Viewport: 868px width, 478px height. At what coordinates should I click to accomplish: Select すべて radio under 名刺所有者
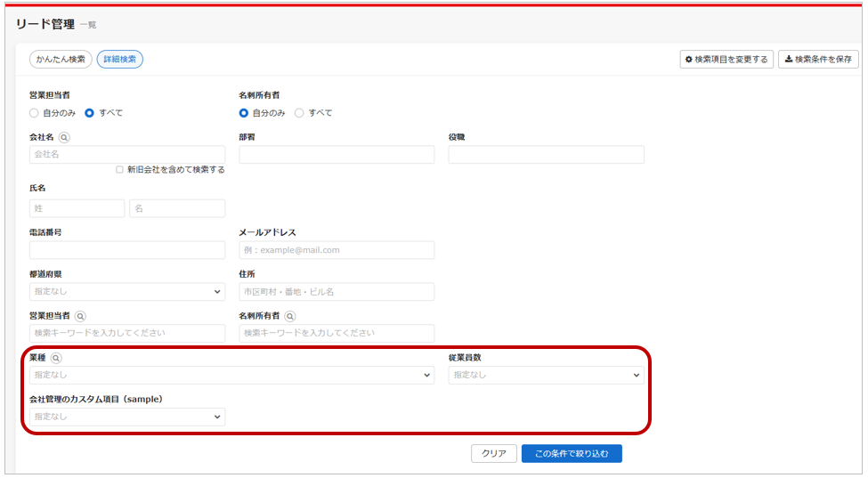click(299, 113)
